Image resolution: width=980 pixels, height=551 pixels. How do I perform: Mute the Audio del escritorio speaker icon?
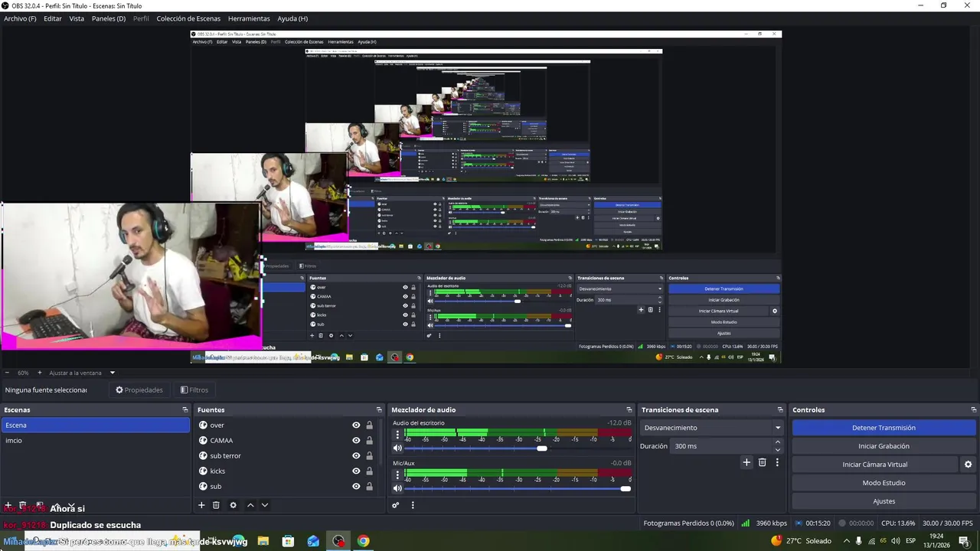pos(397,448)
